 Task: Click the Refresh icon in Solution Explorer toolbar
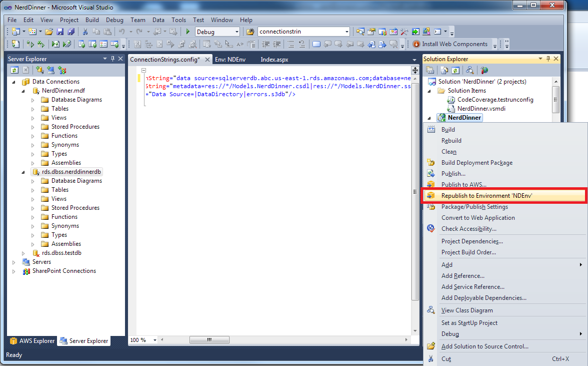coord(455,71)
